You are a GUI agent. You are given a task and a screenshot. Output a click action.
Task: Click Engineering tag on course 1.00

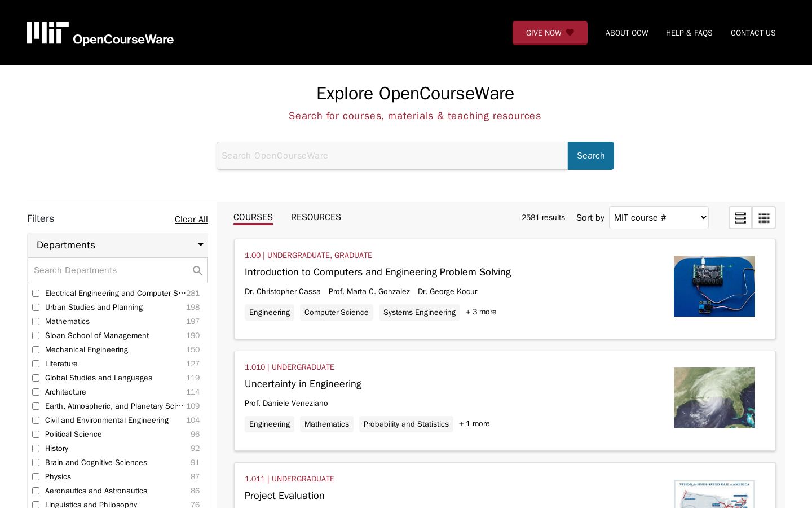[270, 312]
